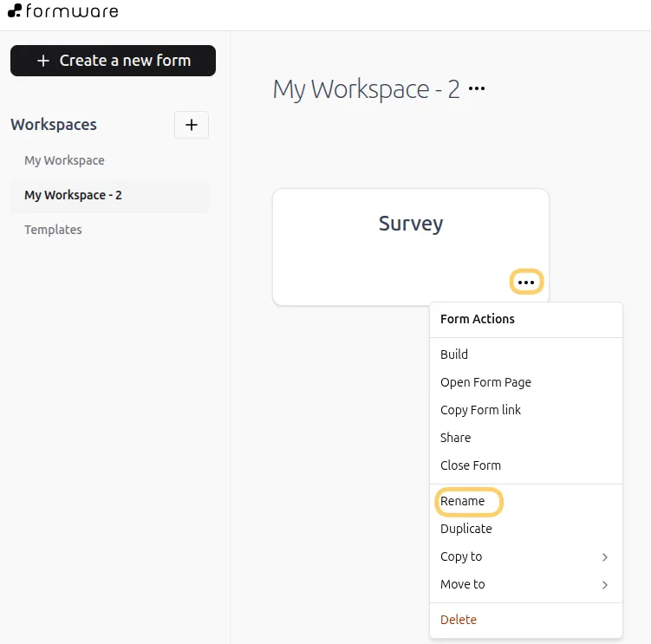Open My Workspace in the sidebar
The height and width of the screenshot is (644, 651).
tap(64, 160)
